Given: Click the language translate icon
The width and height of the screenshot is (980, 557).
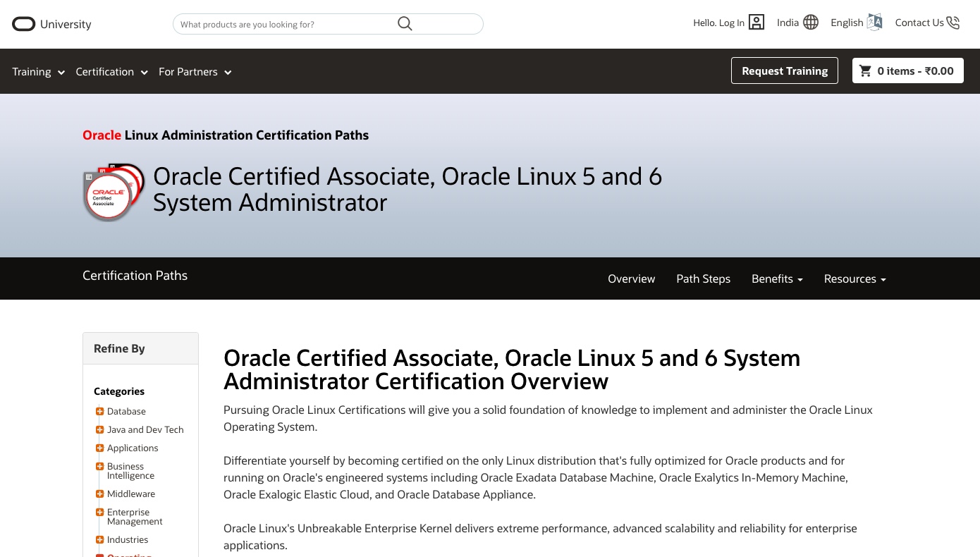Looking at the screenshot, I should (875, 23).
